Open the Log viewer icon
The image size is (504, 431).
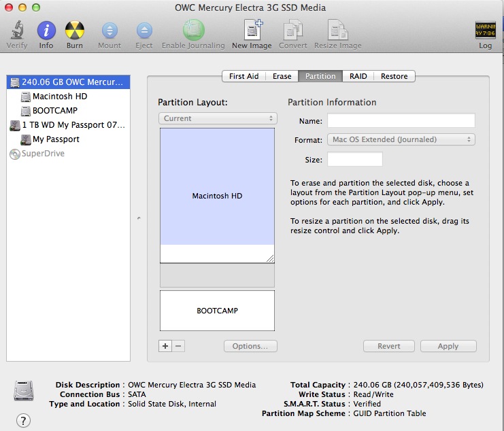coord(485,31)
